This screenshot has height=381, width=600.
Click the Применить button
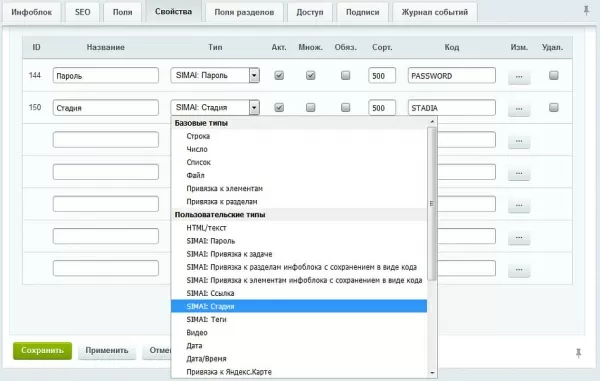coord(107,350)
